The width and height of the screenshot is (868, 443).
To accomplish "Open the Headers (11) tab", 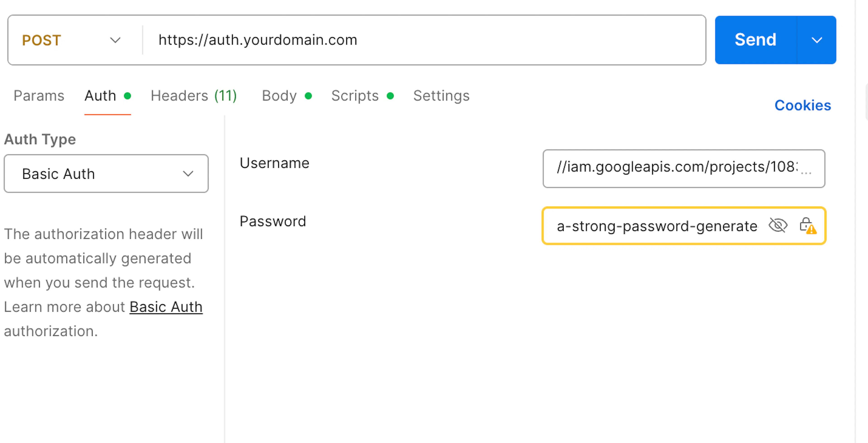I will pos(194,96).
